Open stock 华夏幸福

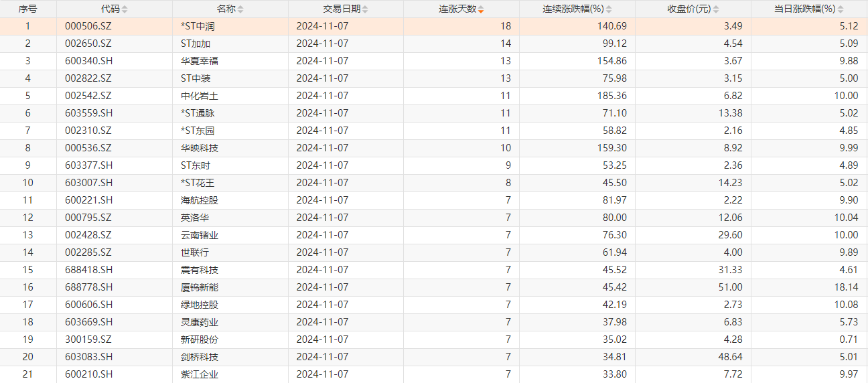200,61
